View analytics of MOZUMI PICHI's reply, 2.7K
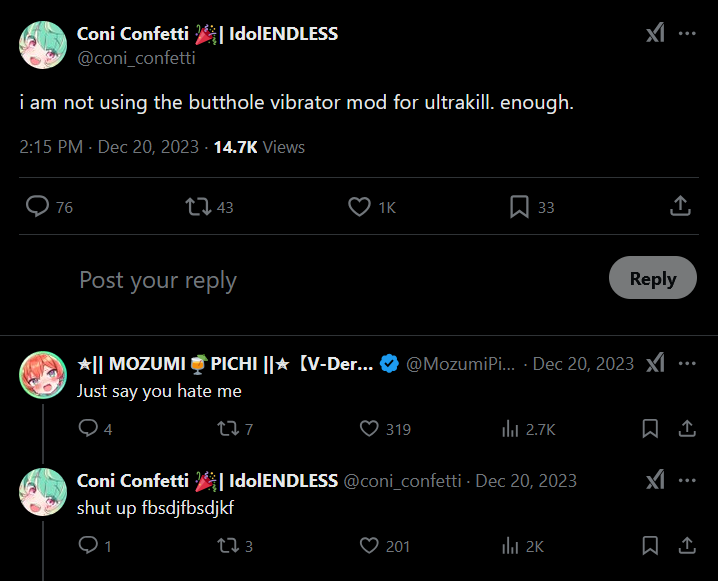Image resolution: width=718 pixels, height=581 pixels. (509, 429)
